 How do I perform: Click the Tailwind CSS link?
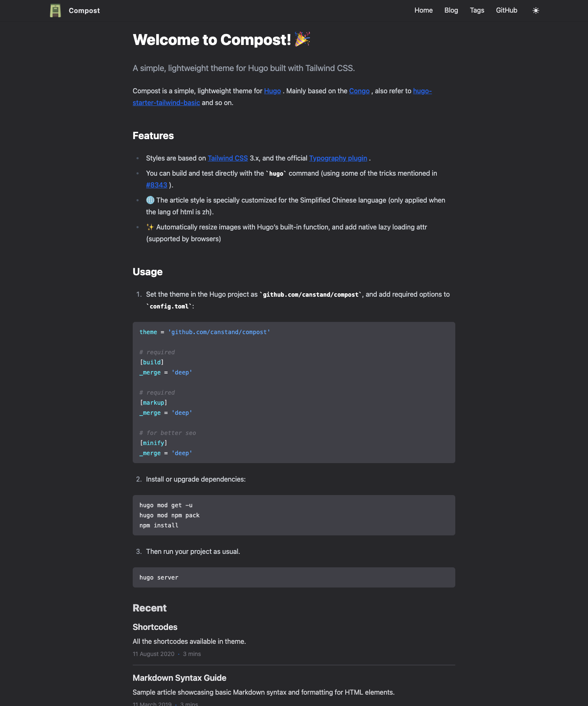click(x=227, y=158)
